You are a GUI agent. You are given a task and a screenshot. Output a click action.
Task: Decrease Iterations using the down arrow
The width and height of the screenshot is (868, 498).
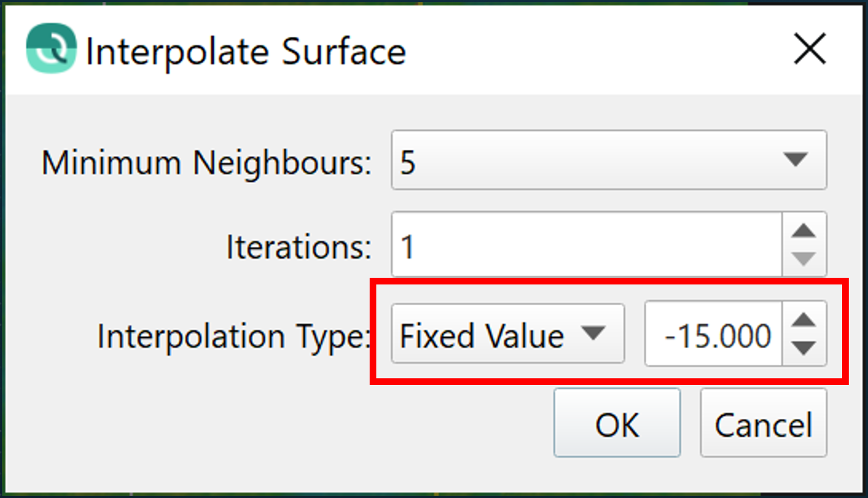804,259
